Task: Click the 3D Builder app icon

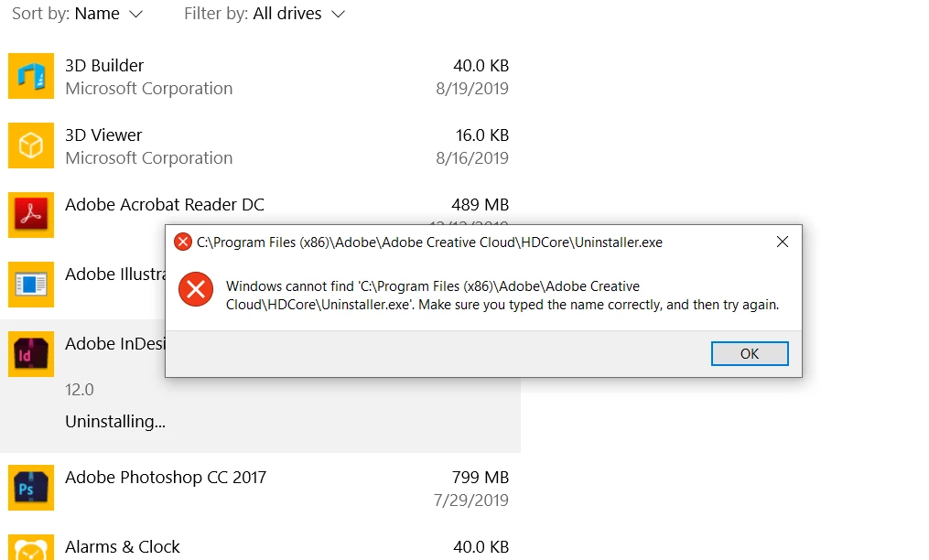Action: pos(31,76)
